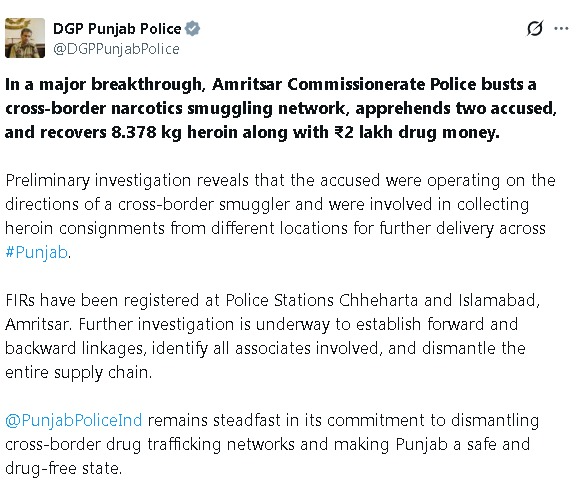The width and height of the screenshot is (577, 484).
Task: Open the DGP Punjab Police display name
Action: coord(117,29)
